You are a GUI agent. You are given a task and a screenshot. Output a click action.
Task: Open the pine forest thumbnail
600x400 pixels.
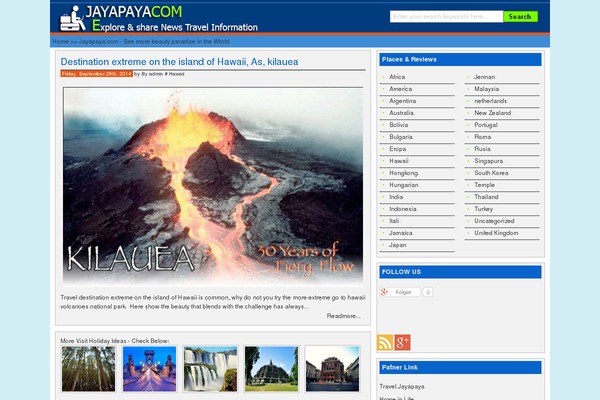(x=88, y=369)
